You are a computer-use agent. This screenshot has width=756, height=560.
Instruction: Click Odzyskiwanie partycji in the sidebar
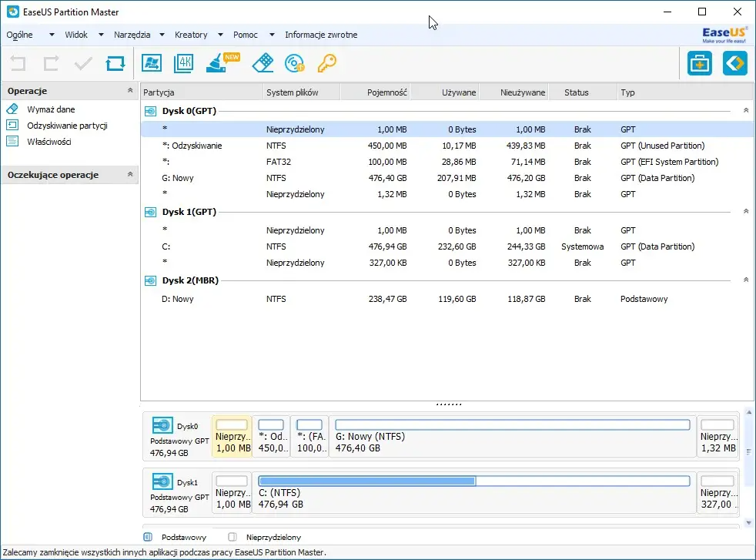(66, 126)
